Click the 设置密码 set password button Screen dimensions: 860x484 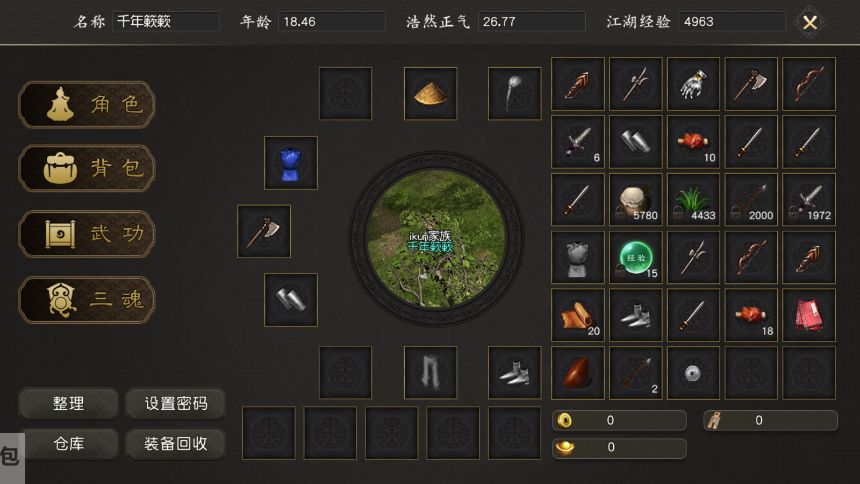click(176, 404)
